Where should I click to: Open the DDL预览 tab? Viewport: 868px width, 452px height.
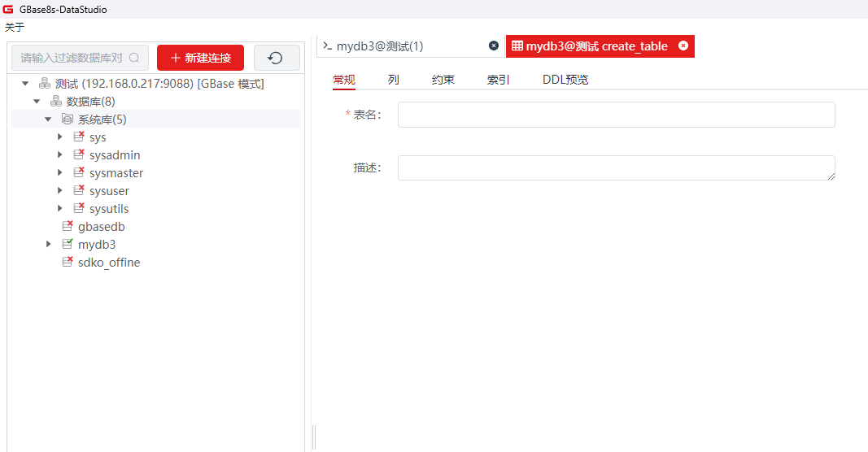coord(565,80)
